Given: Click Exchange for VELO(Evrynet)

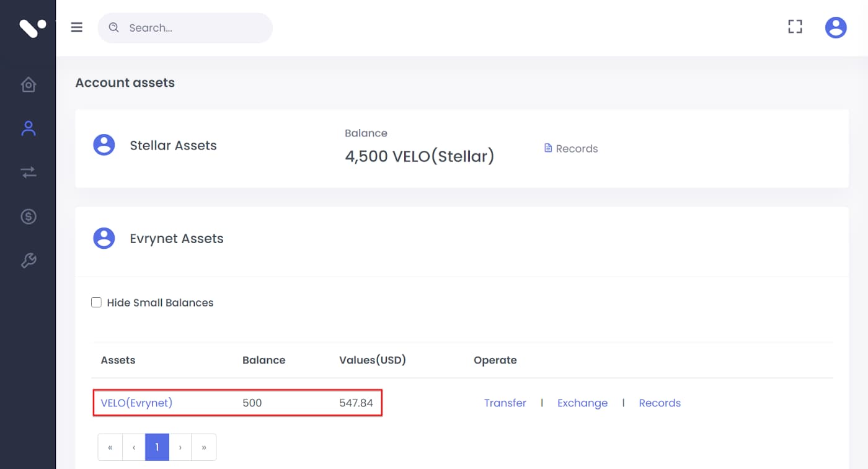Looking at the screenshot, I should tap(582, 403).
